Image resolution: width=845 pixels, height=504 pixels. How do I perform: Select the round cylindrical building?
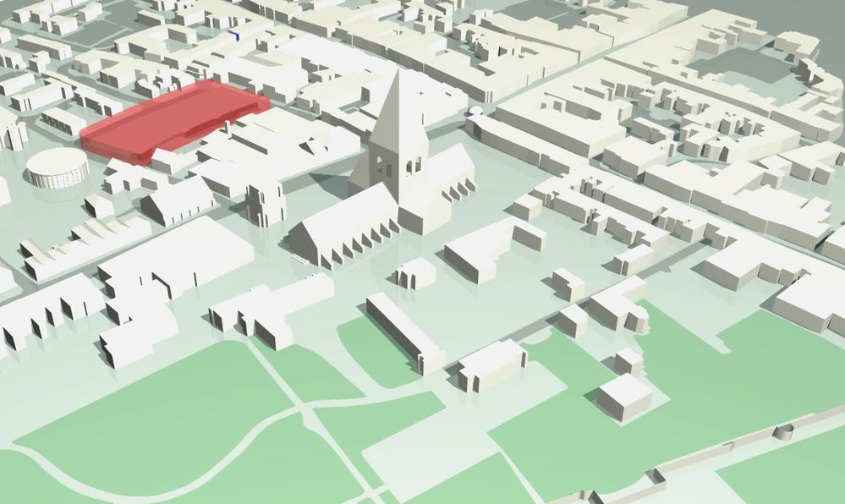[58, 169]
